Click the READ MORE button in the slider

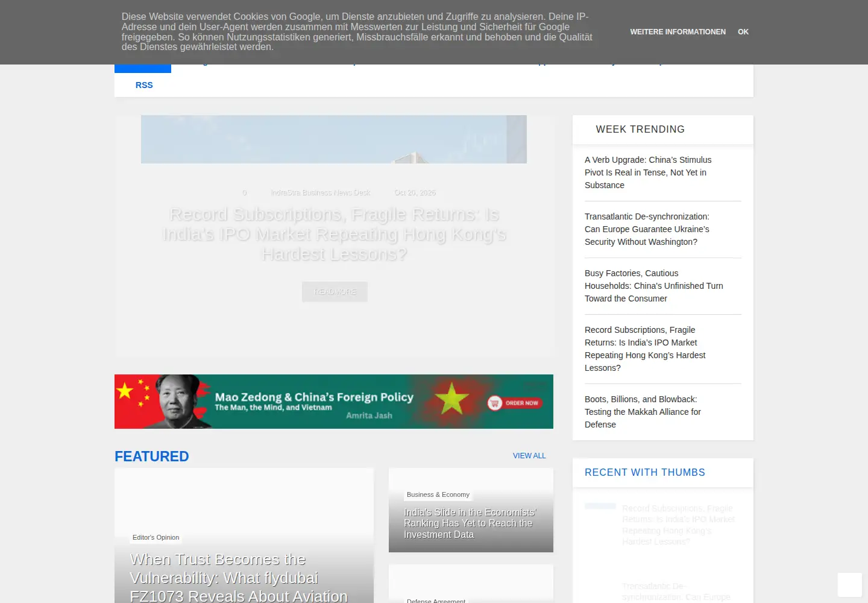point(335,292)
